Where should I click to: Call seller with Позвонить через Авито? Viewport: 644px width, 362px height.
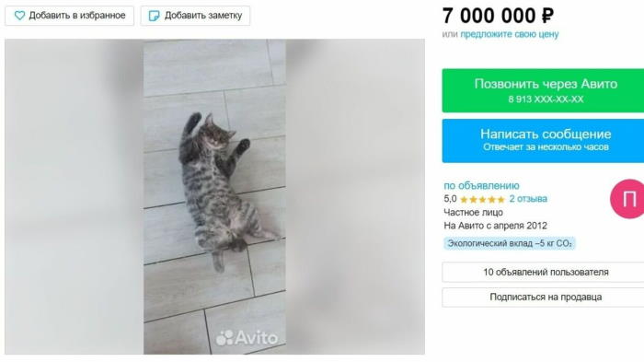(x=543, y=90)
